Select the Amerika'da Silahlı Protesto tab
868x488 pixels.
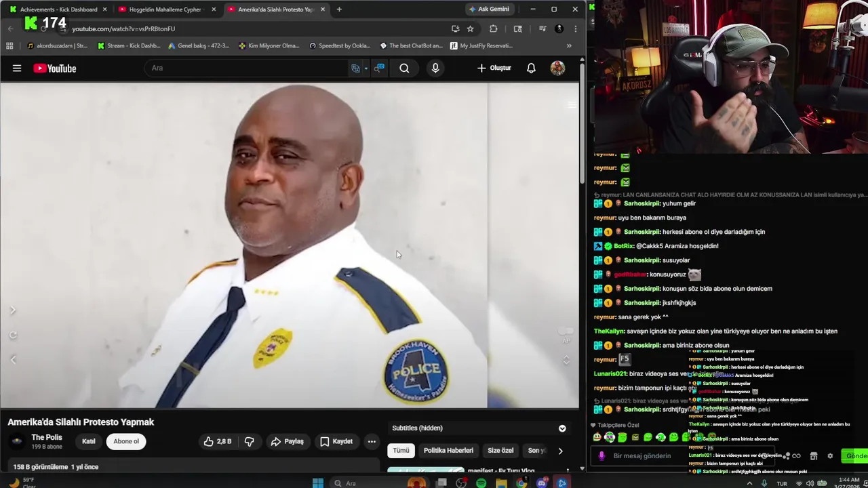point(275,9)
